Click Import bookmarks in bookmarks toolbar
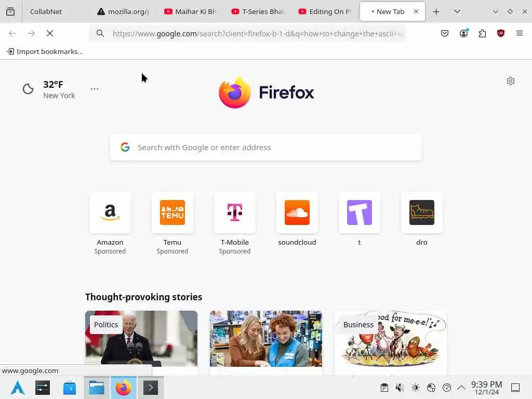Screen dimensions: 532x399 (45, 51)
